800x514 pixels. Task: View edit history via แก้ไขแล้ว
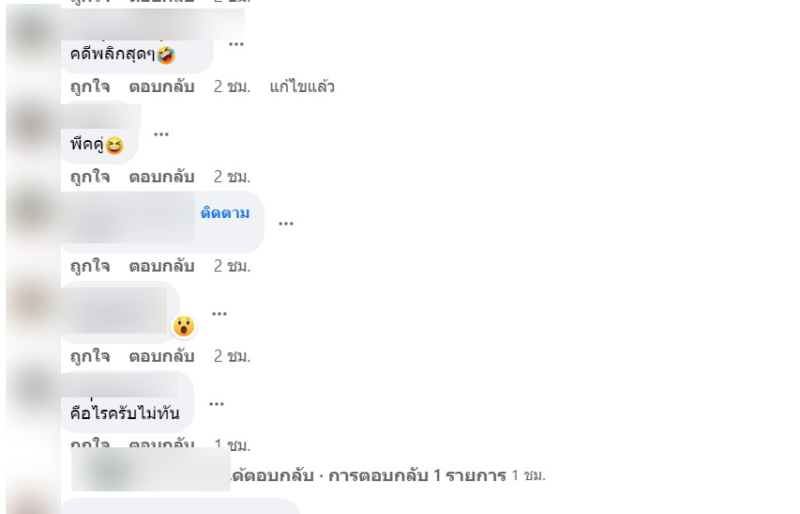coord(302,87)
